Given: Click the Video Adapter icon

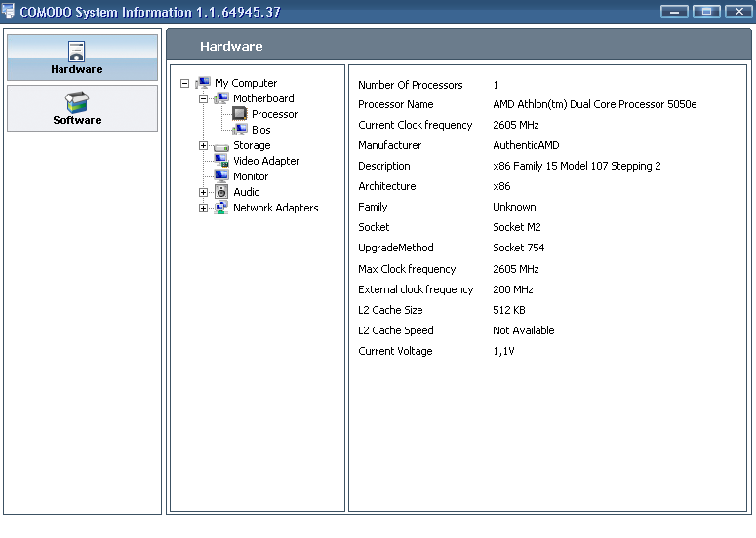Looking at the screenshot, I should (x=221, y=161).
